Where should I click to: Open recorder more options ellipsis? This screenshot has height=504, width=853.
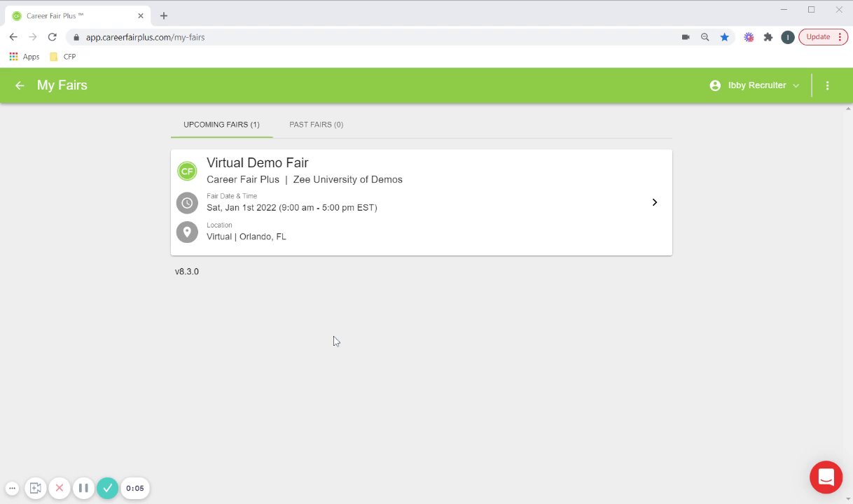point(12,488)
